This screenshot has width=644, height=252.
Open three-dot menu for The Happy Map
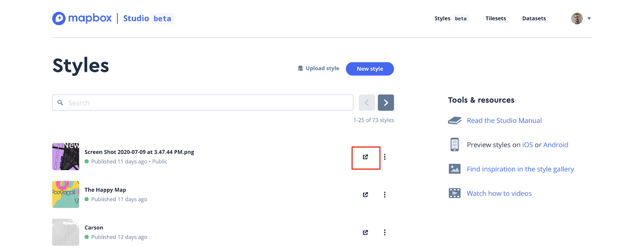[385, 194]
